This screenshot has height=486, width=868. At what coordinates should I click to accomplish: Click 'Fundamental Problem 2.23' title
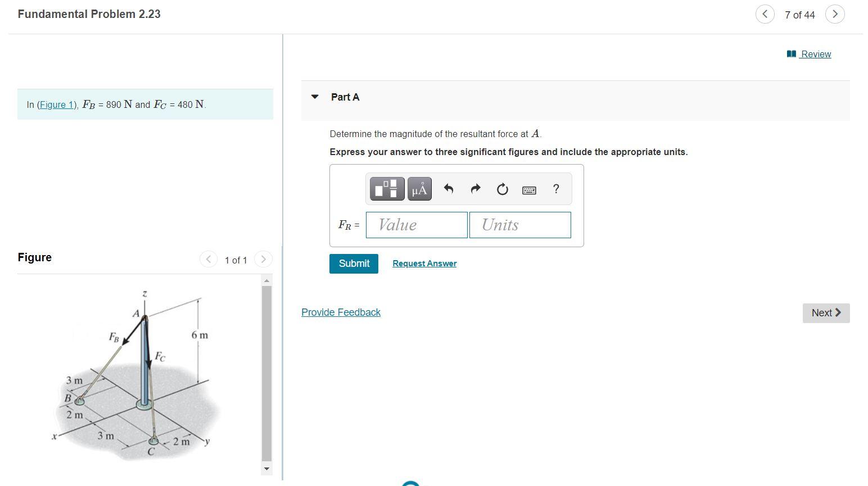pyautogui.click(x=89, y=14)
